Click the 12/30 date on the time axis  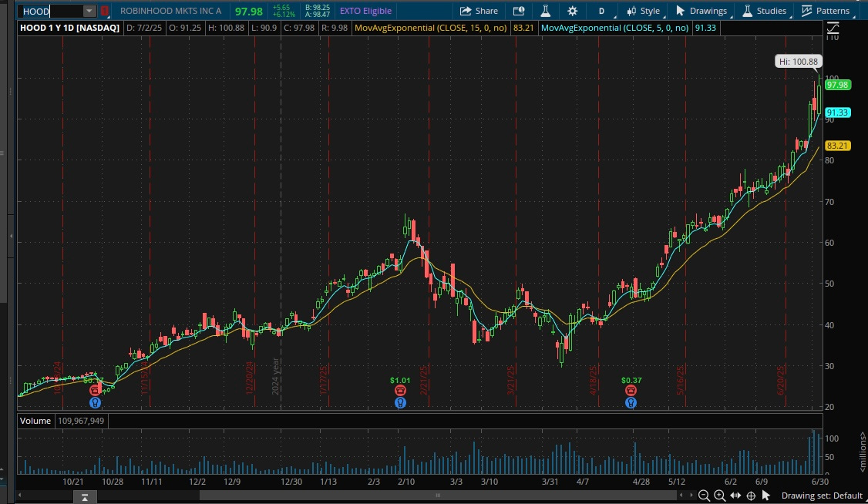(291, 482)
